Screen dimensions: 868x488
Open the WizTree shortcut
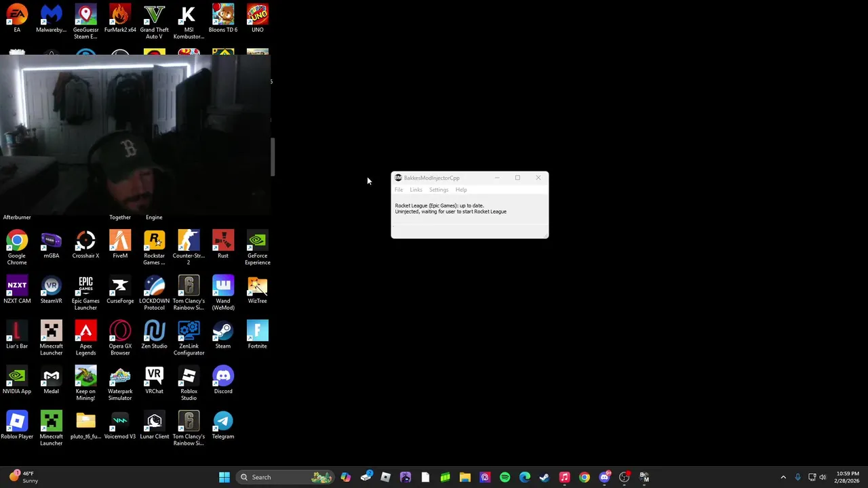click(x=258, y=289)
